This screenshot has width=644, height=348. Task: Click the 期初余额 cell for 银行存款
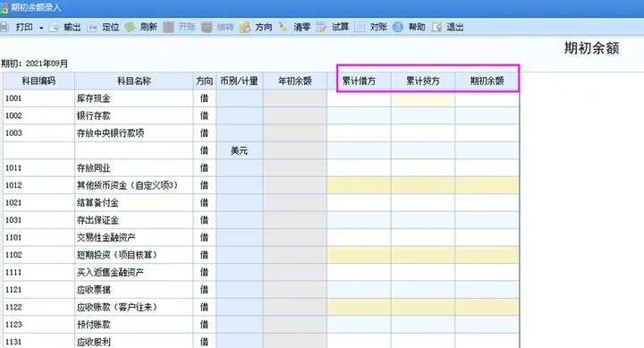[x=487, y=116]
